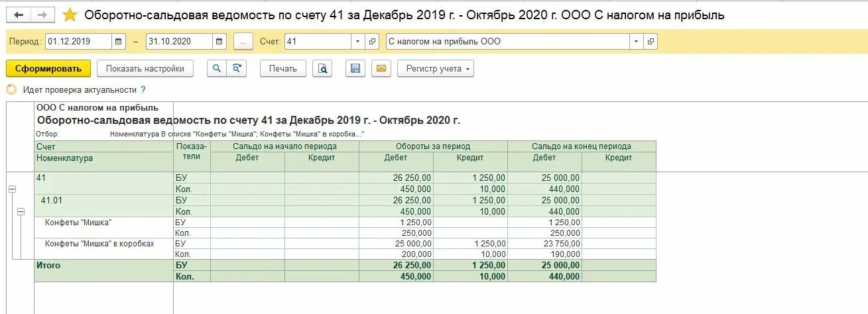Open calendar for period start date
The image size is (868, 314).
(x=119, y=41)
